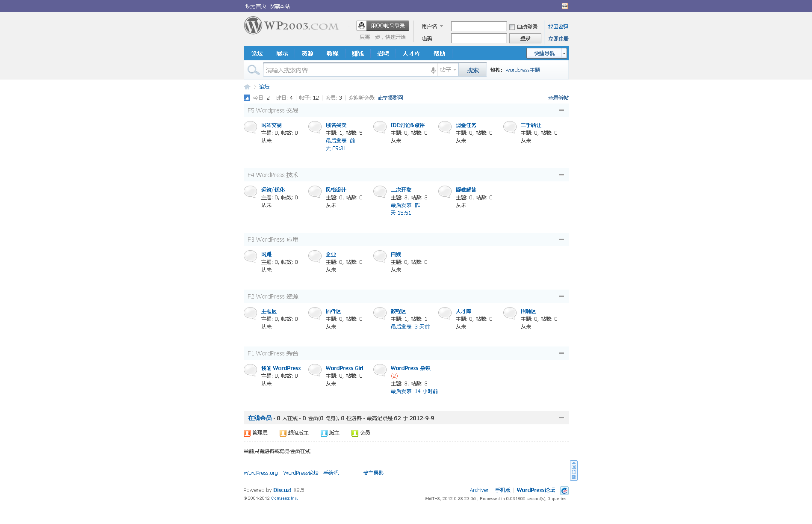Click the bubble icon for 网站交易

pos(250,127)
